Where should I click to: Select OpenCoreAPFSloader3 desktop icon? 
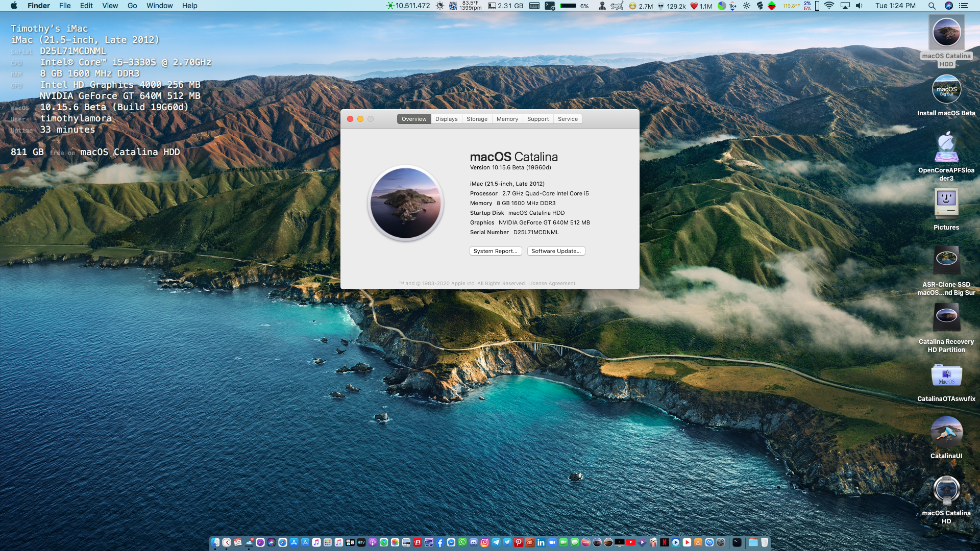[x=946, y=148]
